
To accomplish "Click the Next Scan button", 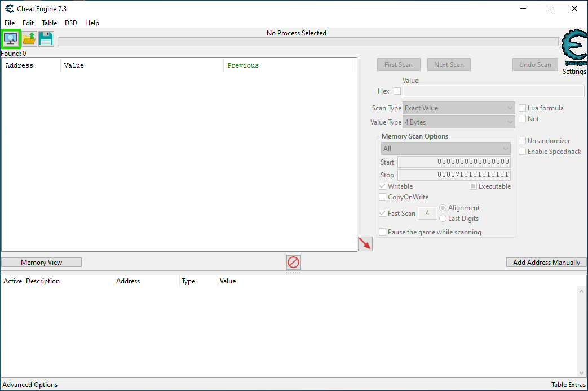I will pos(449,64).
